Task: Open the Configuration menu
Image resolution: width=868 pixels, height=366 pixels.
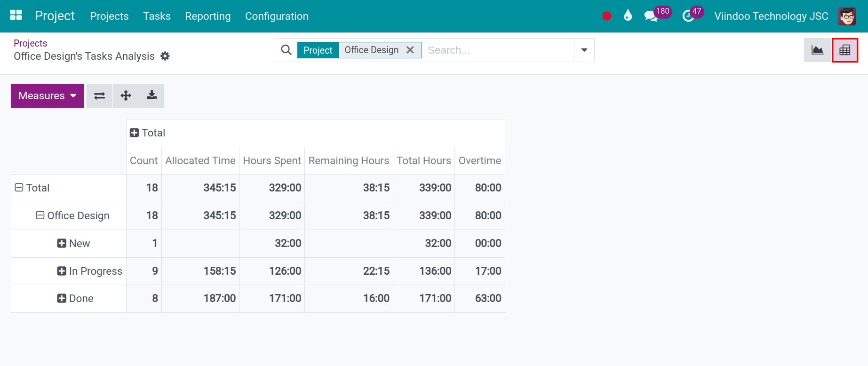Action: [x=277, y=16]
